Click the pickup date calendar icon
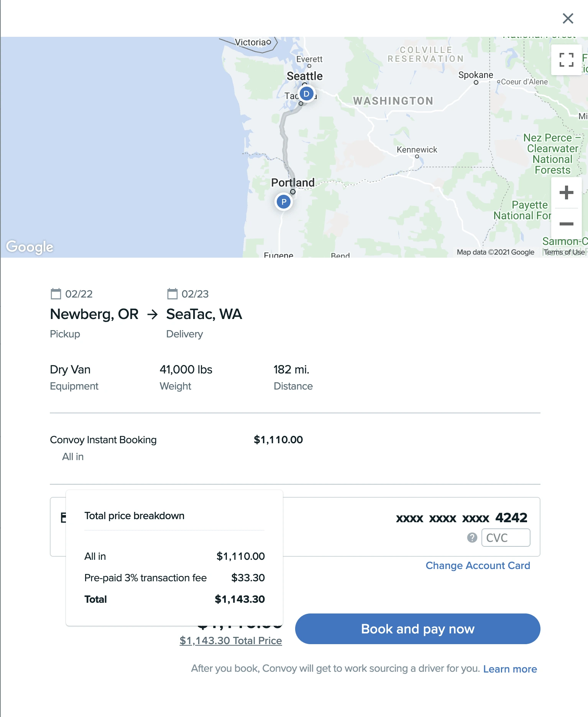Screen dimensions: 588x717 coord(56,294)
